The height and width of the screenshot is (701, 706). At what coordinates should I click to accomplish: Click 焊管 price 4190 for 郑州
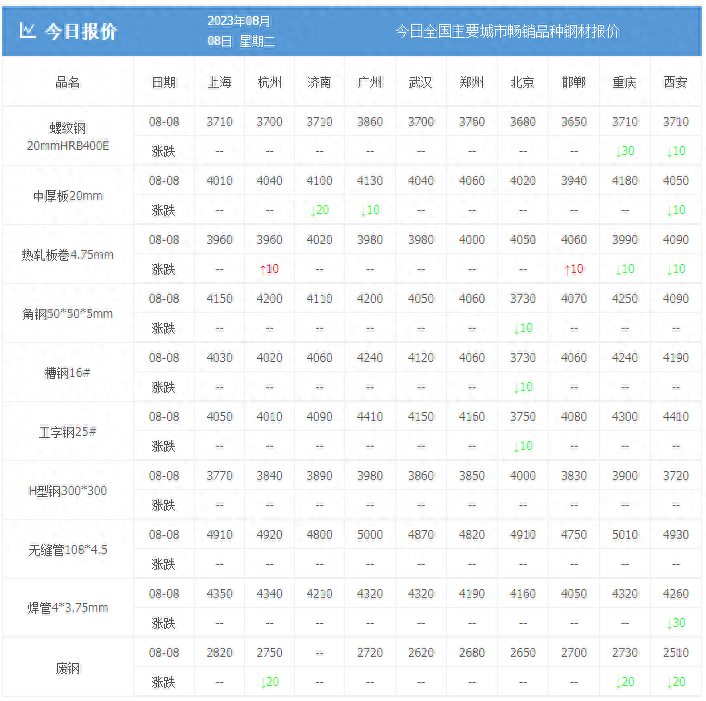pos(472,593)
